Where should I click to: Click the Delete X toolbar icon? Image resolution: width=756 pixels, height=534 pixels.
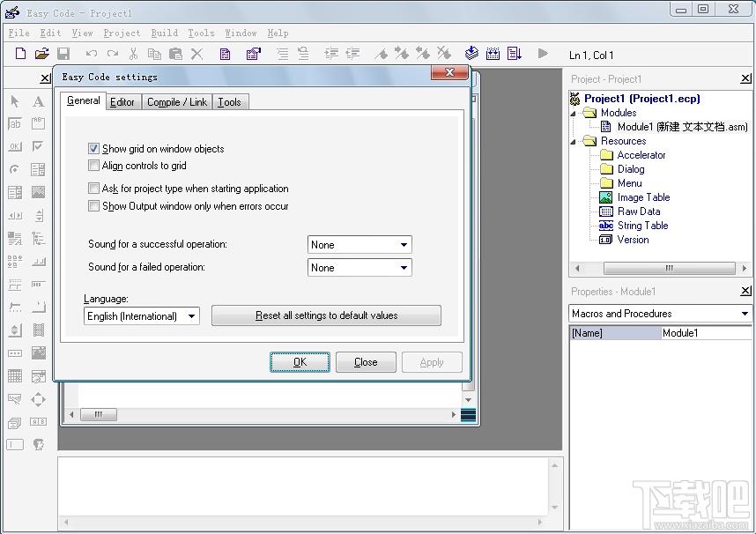click(196, 54)
